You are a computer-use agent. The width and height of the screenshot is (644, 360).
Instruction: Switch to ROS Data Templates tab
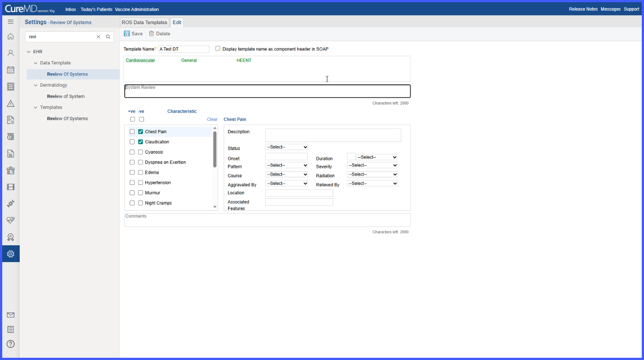(x=144, y=22)
